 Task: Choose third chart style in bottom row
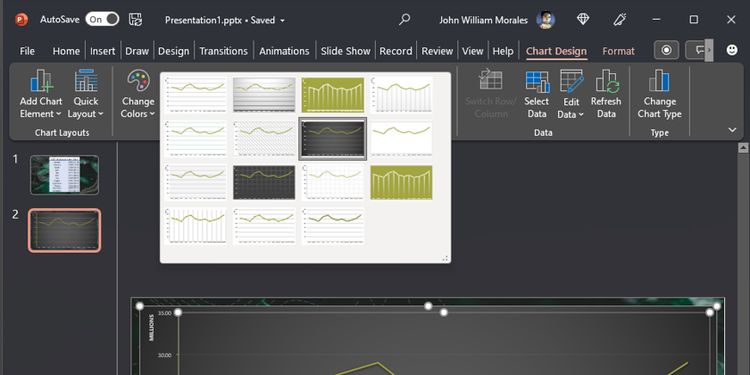pos(333,226)
